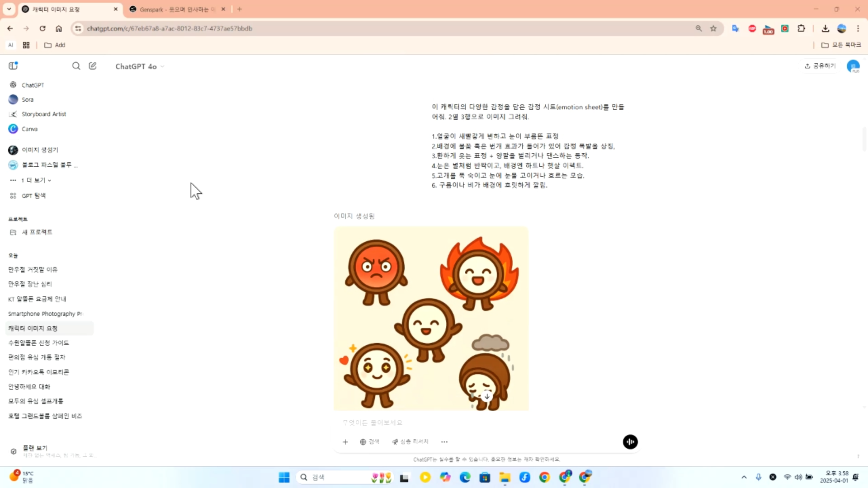Screen dimensions: 868x488
Task: Open GPT 탐색 explore link
Action: click(x=33, y=196)
